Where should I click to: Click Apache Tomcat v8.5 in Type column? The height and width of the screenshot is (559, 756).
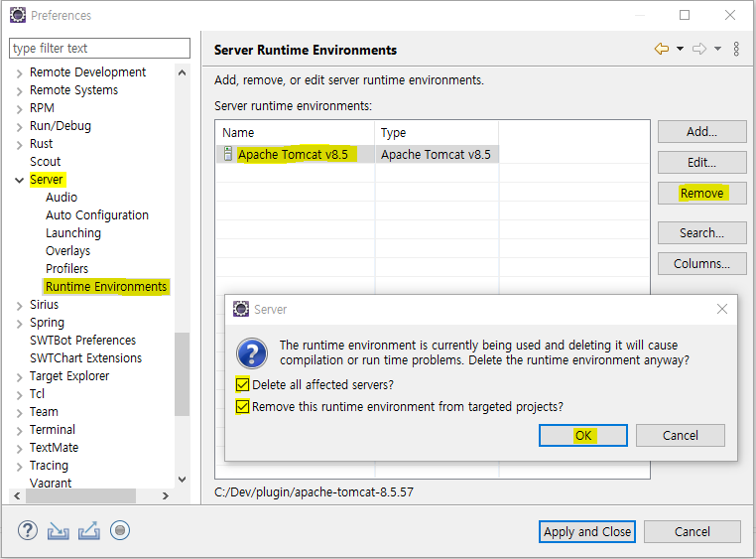click(x=436, y=154)
